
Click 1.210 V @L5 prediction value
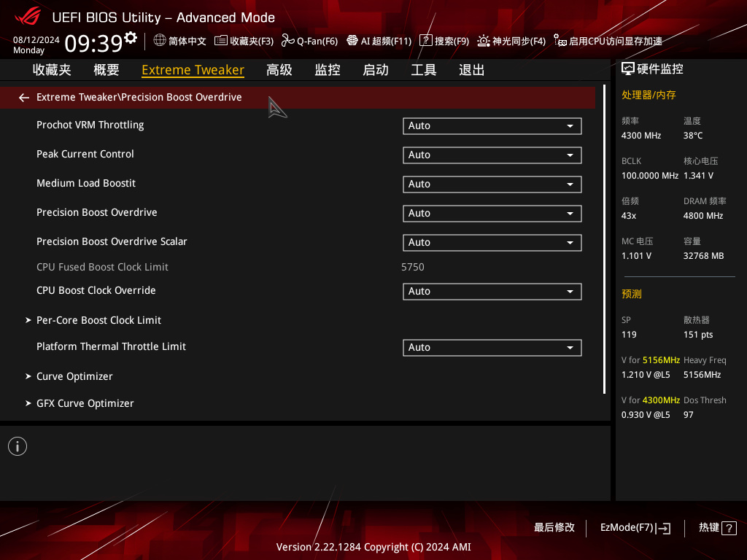click(x=646, y=375)
